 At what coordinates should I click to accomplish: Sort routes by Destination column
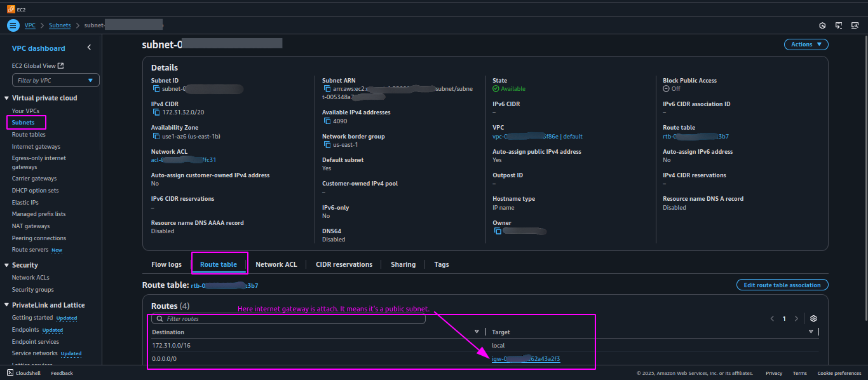tap(477, 332)
